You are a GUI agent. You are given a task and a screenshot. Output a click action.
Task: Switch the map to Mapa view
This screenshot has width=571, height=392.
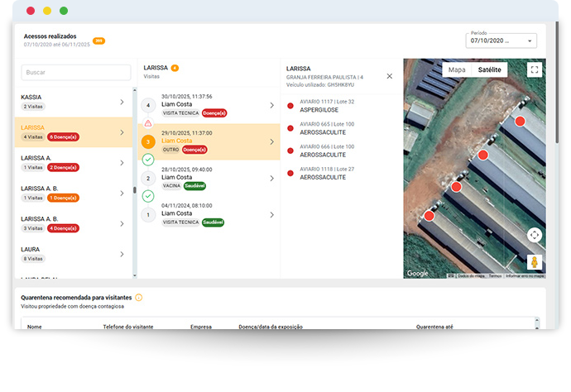click(457, 70)
